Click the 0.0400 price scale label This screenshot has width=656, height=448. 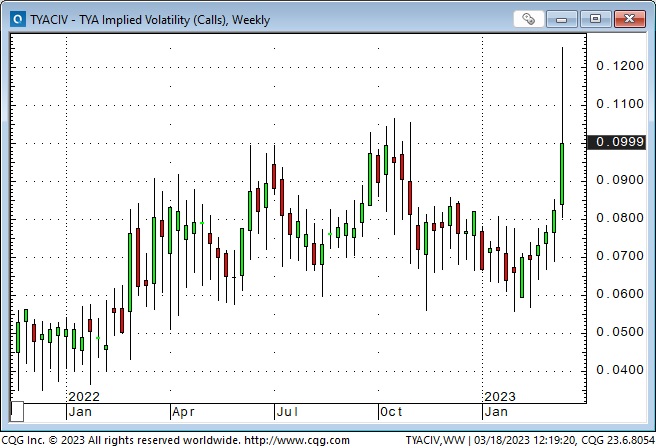pos(620,370)
